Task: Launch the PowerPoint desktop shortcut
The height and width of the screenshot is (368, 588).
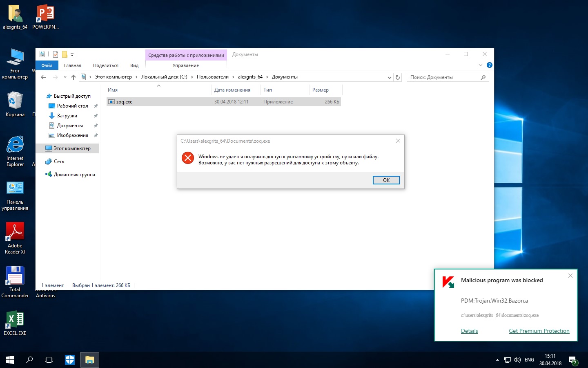Action: point(45,17)
